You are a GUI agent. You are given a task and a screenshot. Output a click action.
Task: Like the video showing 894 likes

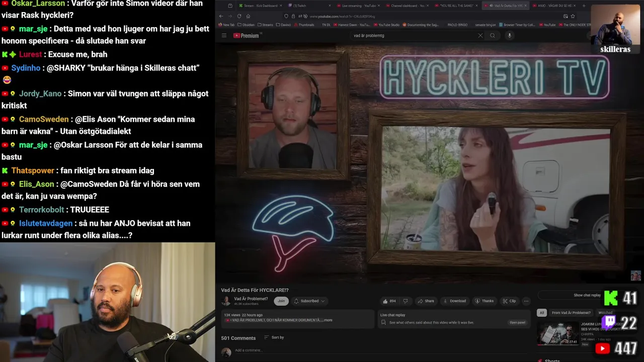pos(389,301)
